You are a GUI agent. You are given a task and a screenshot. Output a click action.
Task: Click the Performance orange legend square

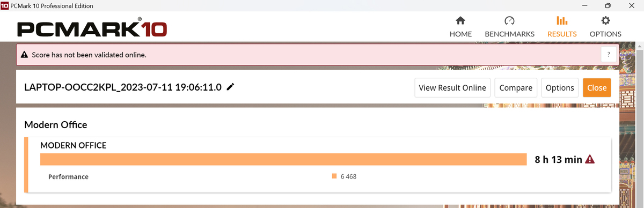334,176
